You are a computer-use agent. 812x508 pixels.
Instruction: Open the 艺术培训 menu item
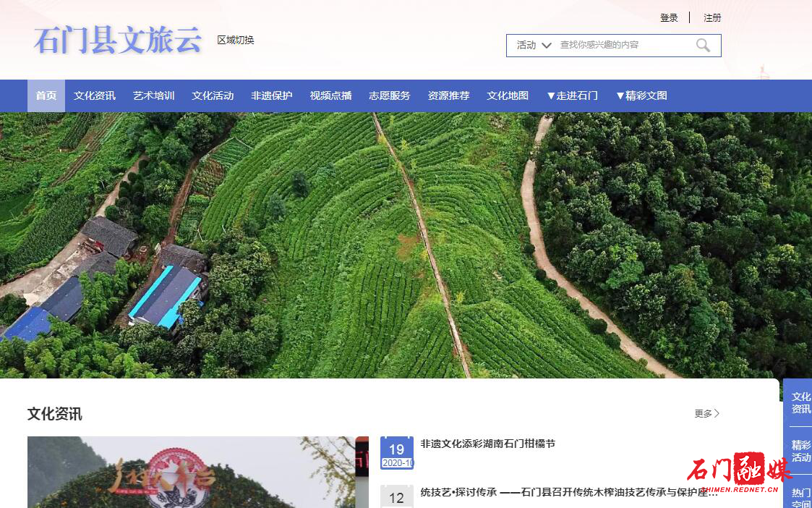(x=154, y=96)
